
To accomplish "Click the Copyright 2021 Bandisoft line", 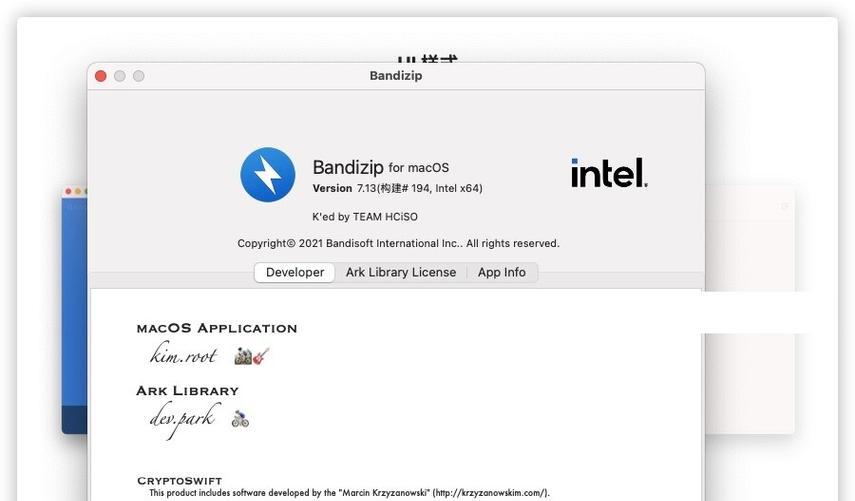I will point(399,244).
